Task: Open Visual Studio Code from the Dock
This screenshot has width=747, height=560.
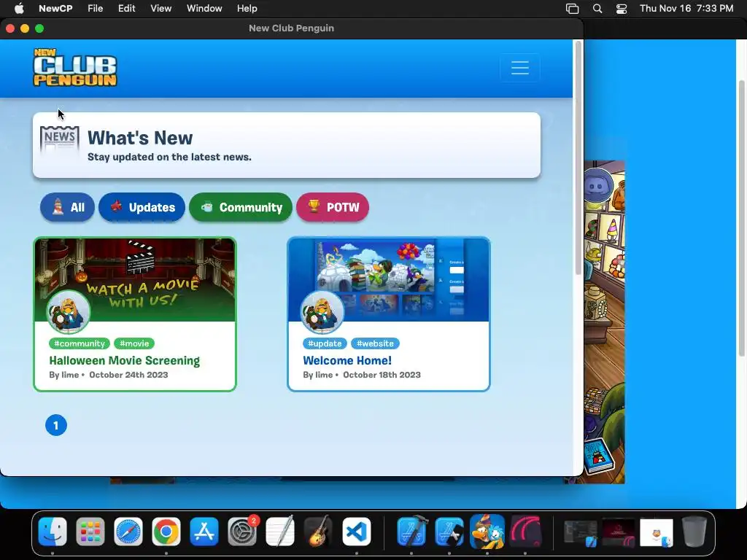Action: tap(356, 532)
